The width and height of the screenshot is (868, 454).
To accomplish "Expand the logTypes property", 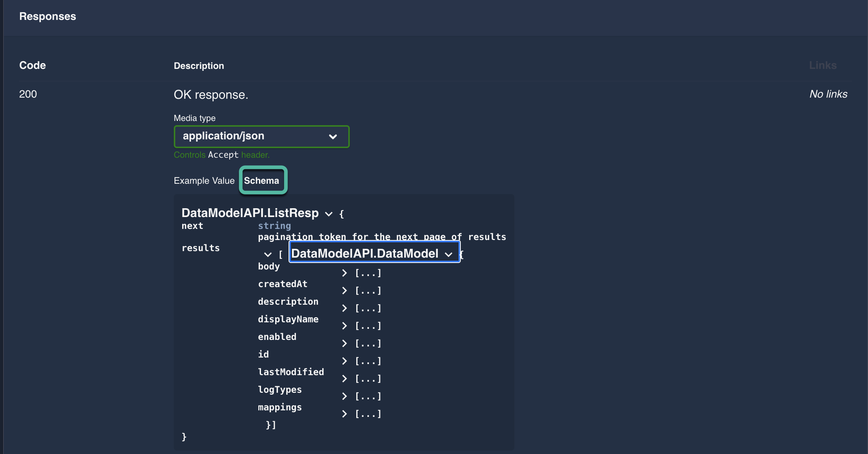I will (344, 396).
